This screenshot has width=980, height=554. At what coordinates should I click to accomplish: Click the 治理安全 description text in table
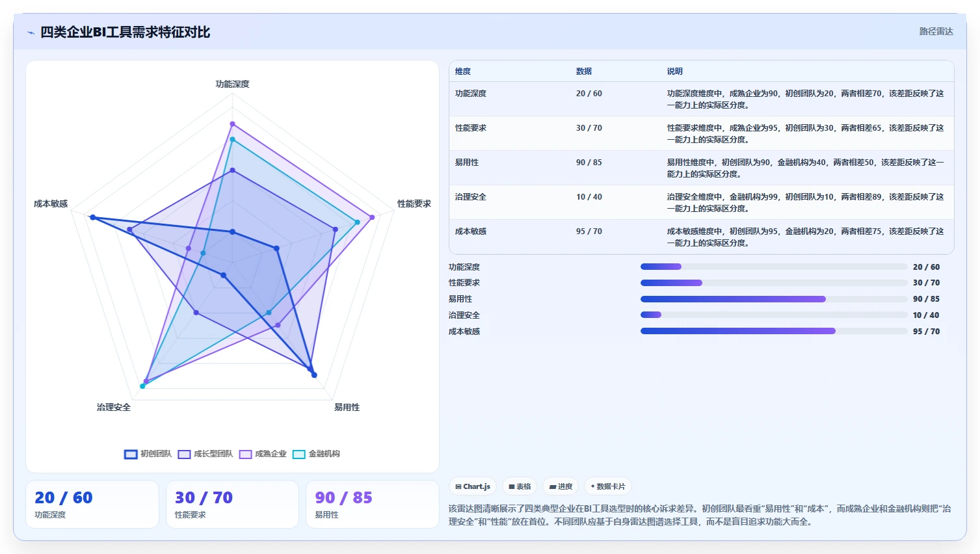click(x=805, y=202)
